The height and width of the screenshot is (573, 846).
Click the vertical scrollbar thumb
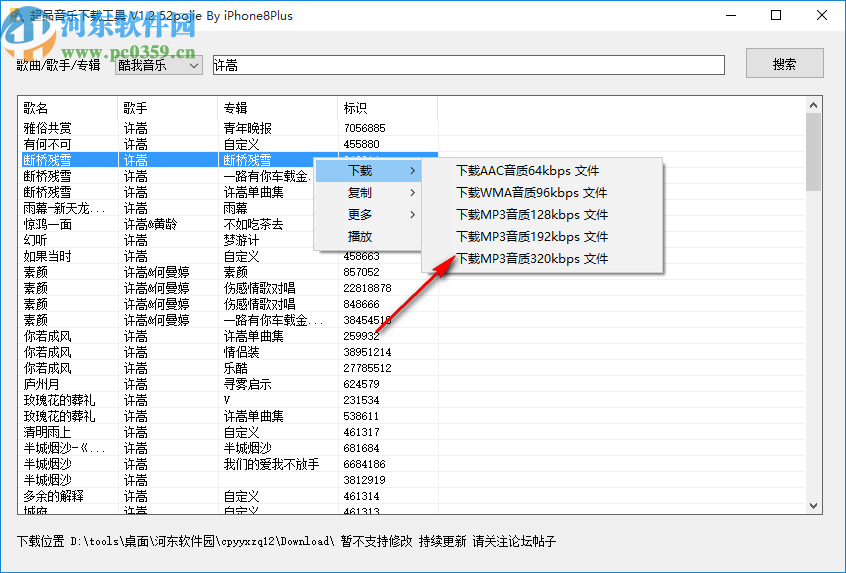click(814, 152)
